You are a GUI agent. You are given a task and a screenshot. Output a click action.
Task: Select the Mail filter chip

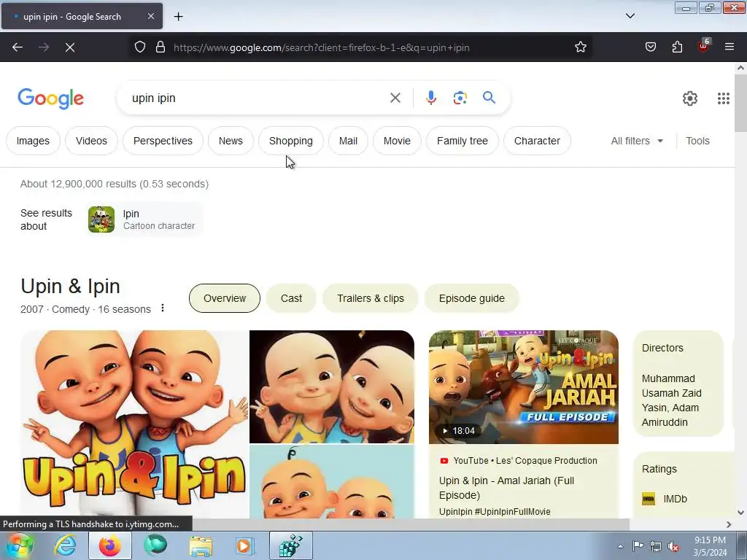(348, 141)
